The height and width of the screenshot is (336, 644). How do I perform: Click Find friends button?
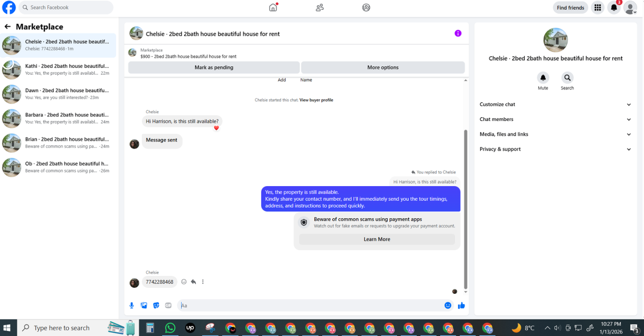[x=570, y=7]
